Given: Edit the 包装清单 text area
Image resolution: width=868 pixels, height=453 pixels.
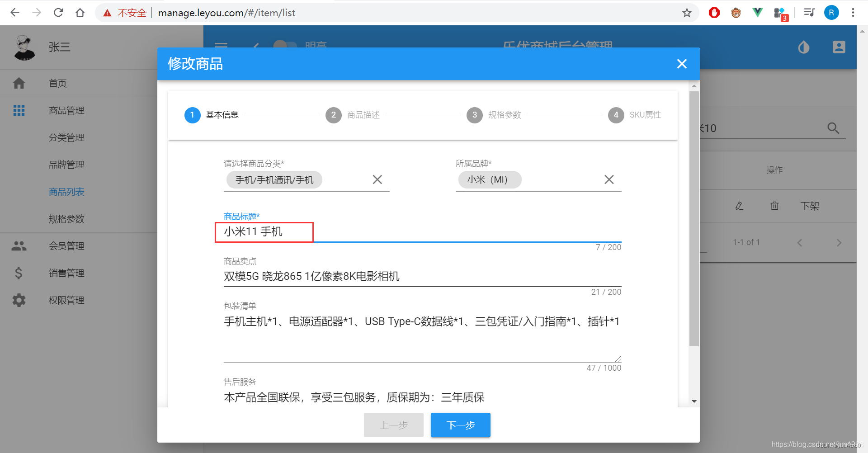Looking at the screenshot, I should pos(422,337).
